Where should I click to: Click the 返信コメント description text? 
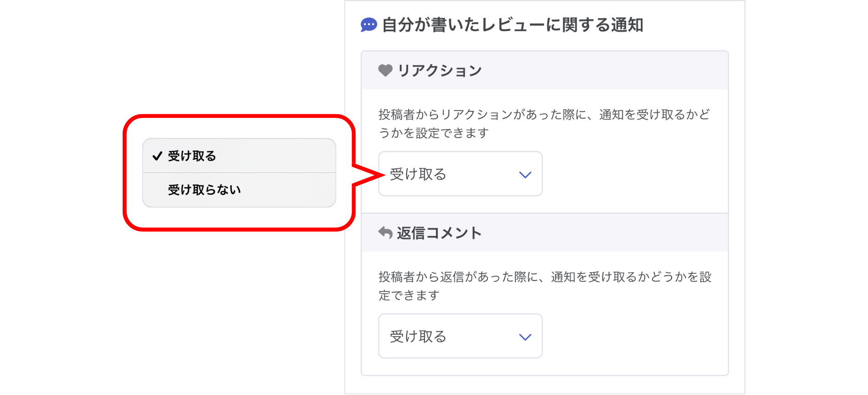pos(544,286)
